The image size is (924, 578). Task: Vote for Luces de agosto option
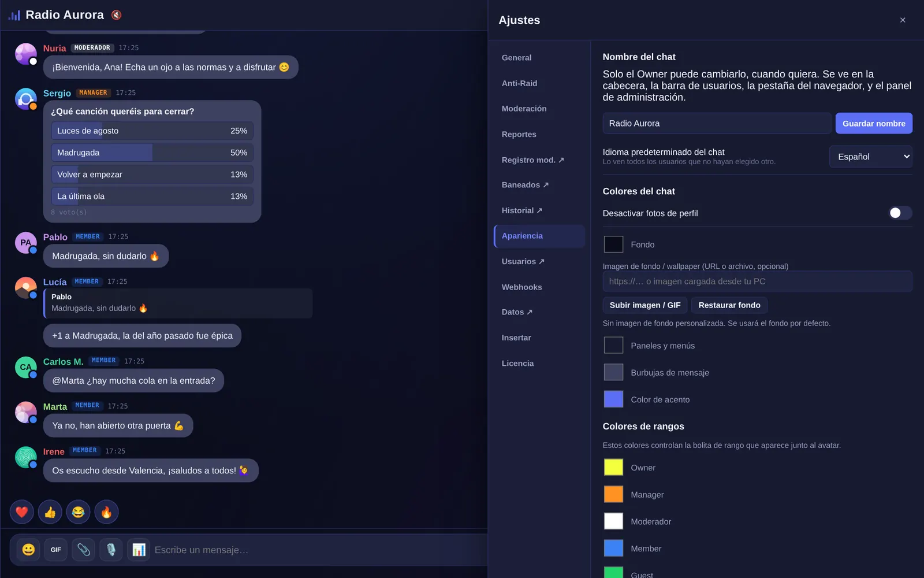(x=152, y=131)
